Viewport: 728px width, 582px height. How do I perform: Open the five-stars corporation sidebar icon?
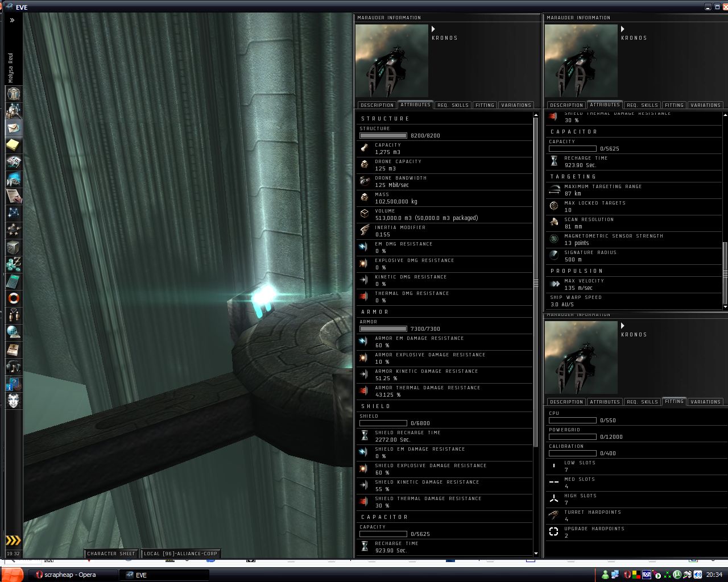click(14, 230)
